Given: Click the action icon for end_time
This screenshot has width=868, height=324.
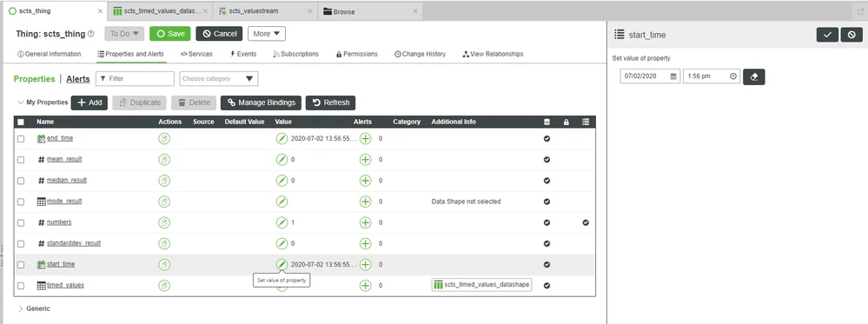Looking at the screenshot, I should click(164, 138).
